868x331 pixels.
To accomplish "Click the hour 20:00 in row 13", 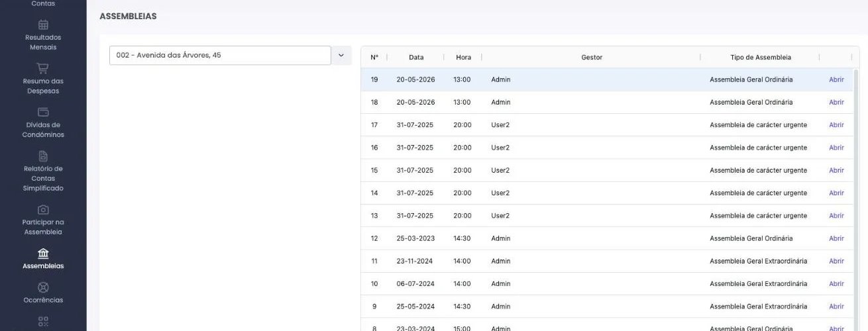I will point(462,216).
